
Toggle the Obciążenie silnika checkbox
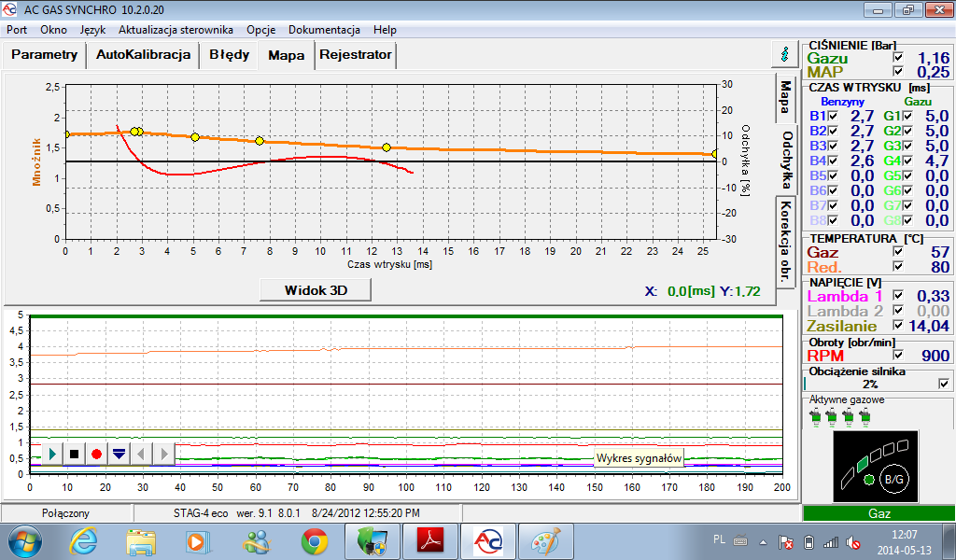[944, 384]
